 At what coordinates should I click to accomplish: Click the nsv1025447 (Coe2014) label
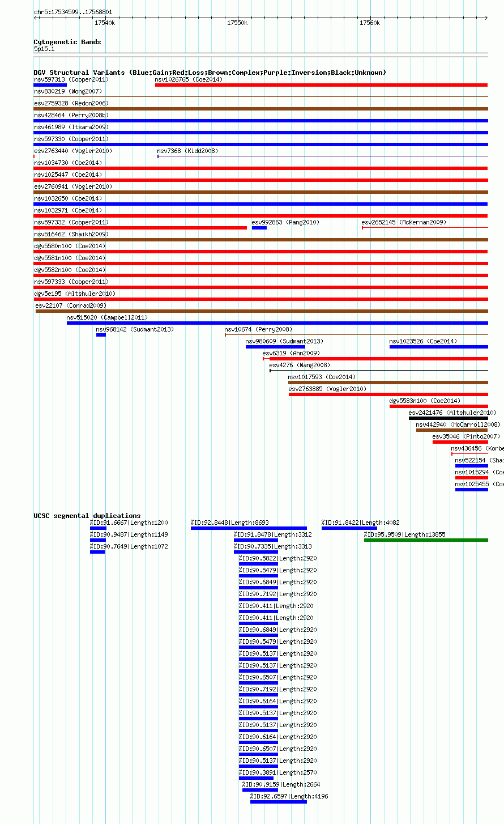coord(68,175)
